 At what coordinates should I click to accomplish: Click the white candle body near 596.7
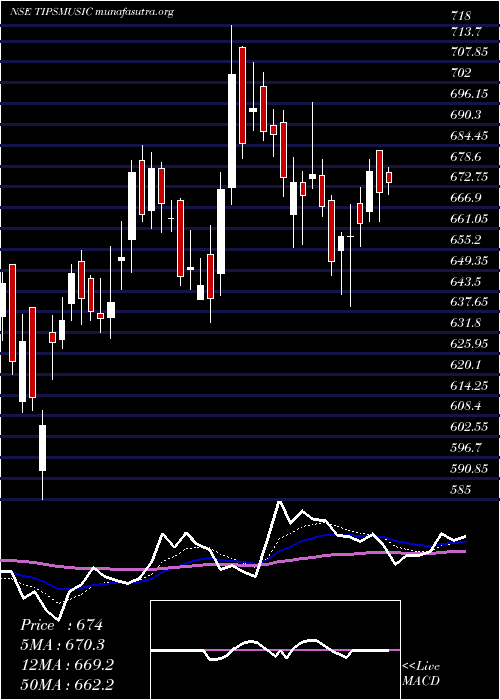(42, 448)
